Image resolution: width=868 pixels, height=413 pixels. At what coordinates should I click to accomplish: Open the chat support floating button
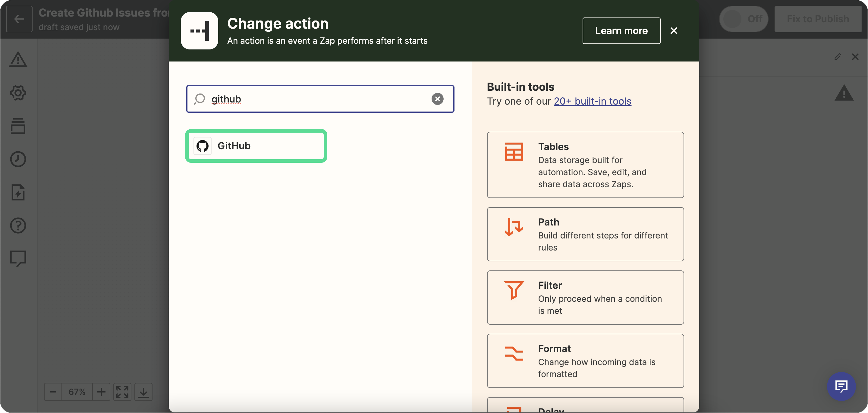click(x=841, y=386)
